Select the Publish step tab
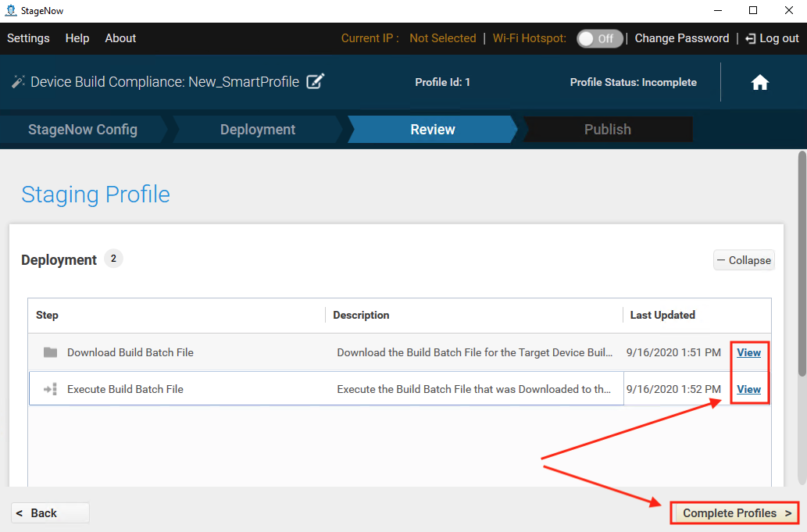Screen dimensions: 807x532 pos(607,130)
